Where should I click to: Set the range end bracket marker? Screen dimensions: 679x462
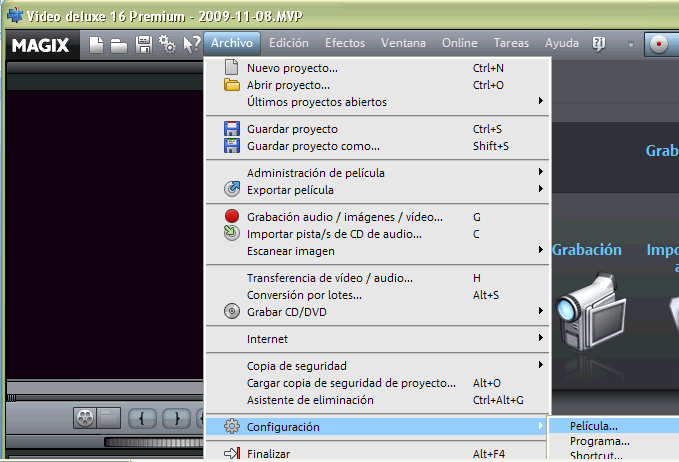[176, 417]
